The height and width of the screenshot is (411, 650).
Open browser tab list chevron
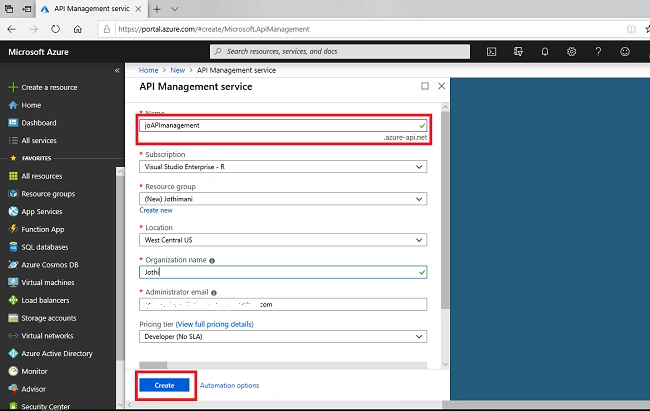tap(175, 9)
